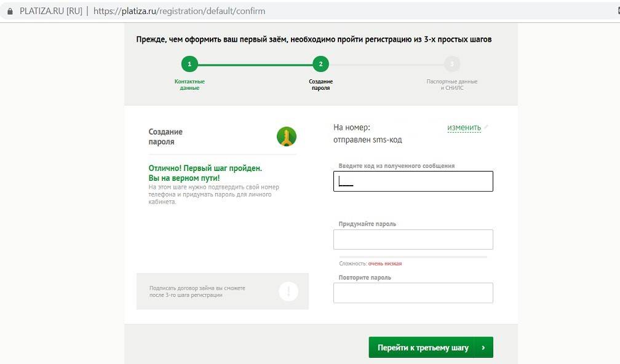
Task: Click the padlock icon in the address bar
Action: coord(9,11)
